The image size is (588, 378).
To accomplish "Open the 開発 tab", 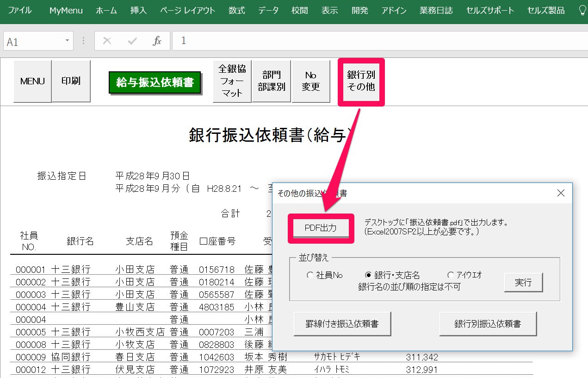I will 360,10.
